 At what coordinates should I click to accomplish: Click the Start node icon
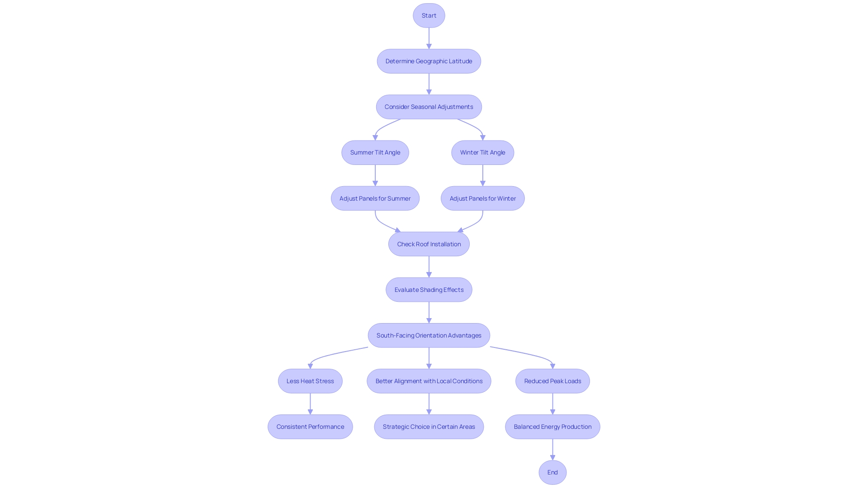[x=429, y=15]
